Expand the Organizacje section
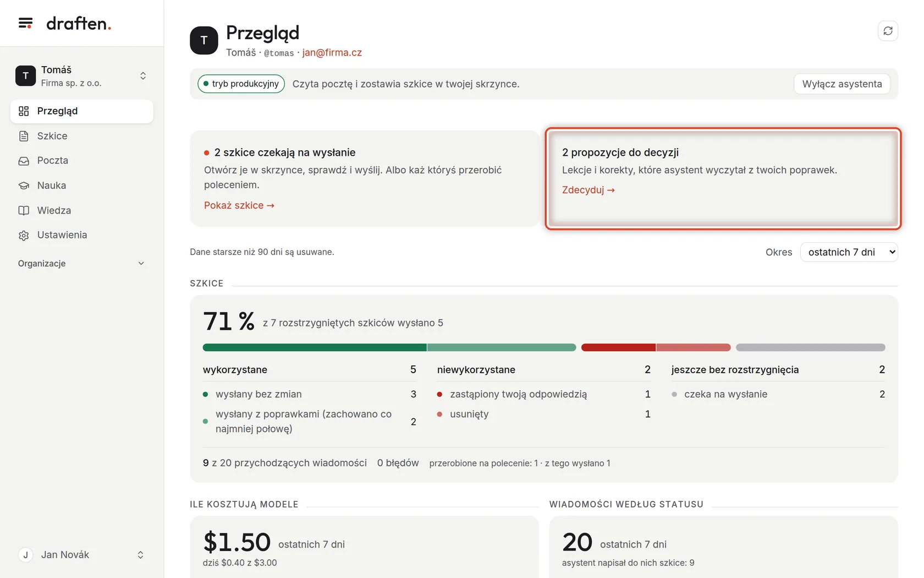 81,264
